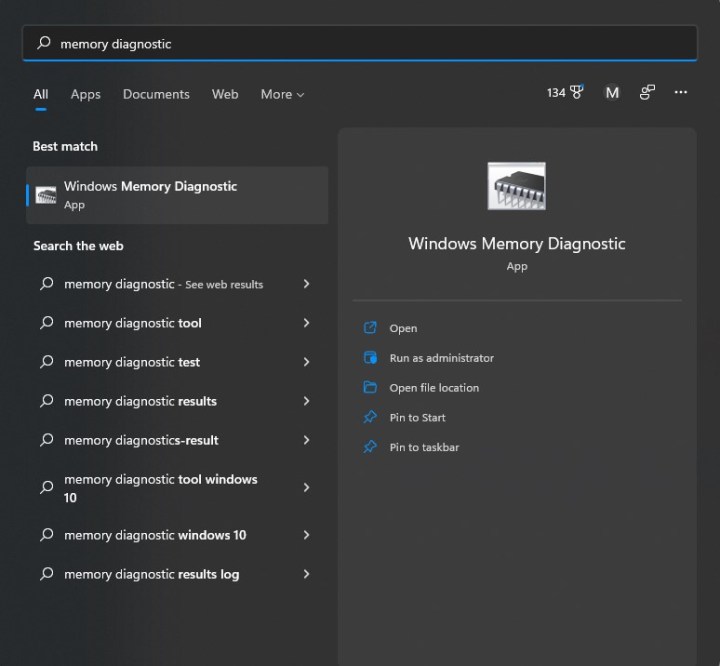Expand arrow for memory diagnostic tool suggestion
The height and width of the screenshot is (666, 720).
point(306,323)
